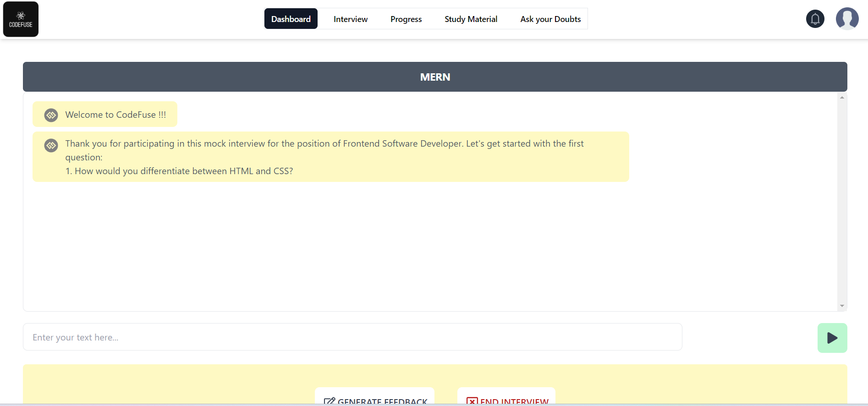Viewport: 868px width, 406px height.
Task: Click the Generate Feedback button
Action: [x=375, y=397]
